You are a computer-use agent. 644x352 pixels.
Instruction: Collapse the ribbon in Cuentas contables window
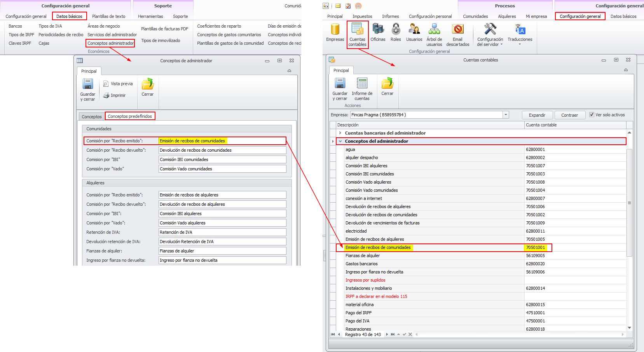pyautogui.click(x=626, y=70)
